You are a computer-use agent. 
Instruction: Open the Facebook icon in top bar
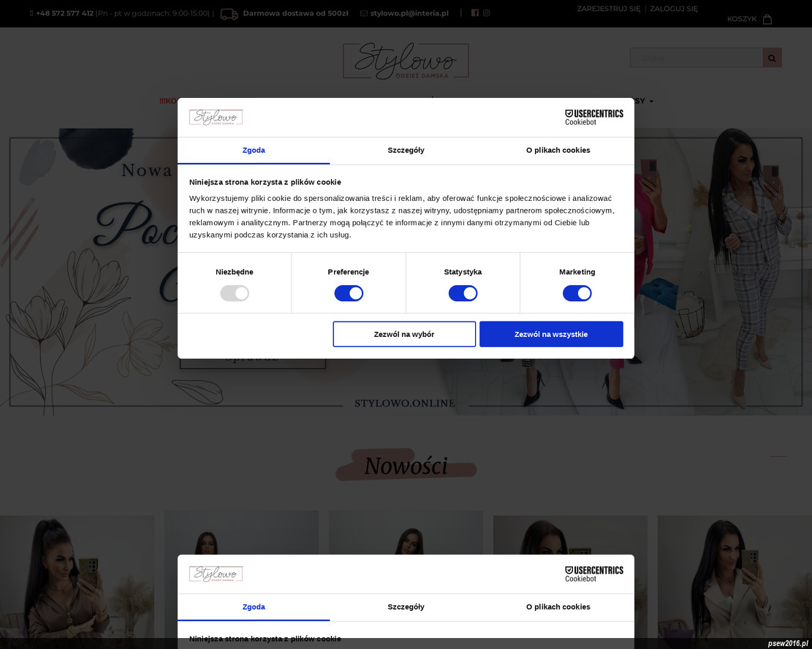475,13
